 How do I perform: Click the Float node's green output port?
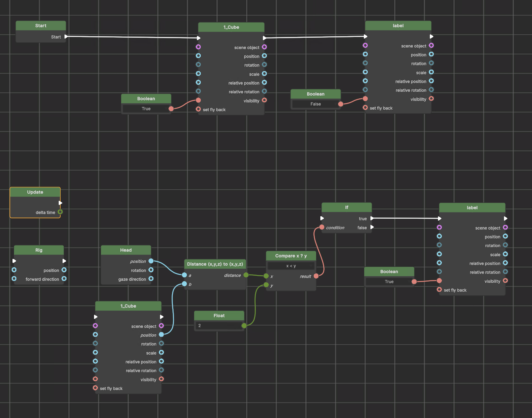[x=244, y=326]
